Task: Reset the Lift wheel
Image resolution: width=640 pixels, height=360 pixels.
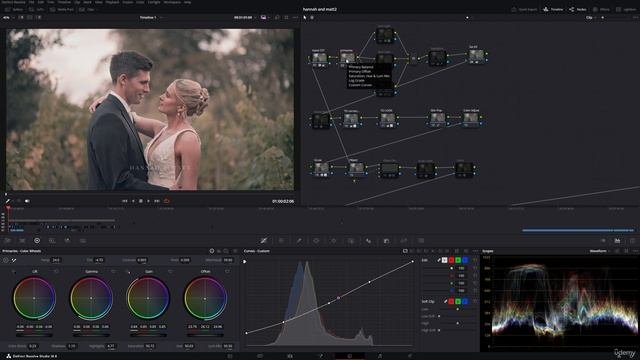Action: pyautogui.click(x=56, y=271)
